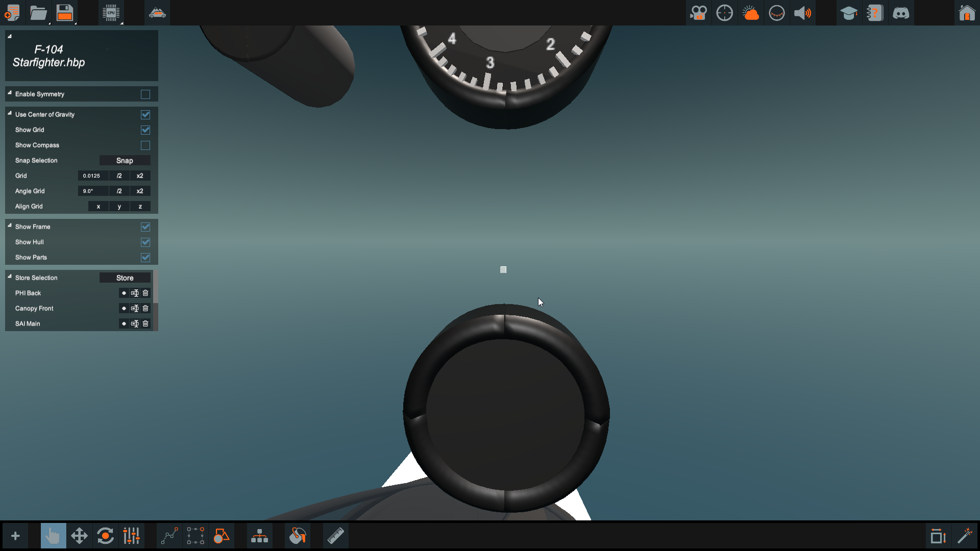Open the paint bucket tool

(x=298, y=536)
